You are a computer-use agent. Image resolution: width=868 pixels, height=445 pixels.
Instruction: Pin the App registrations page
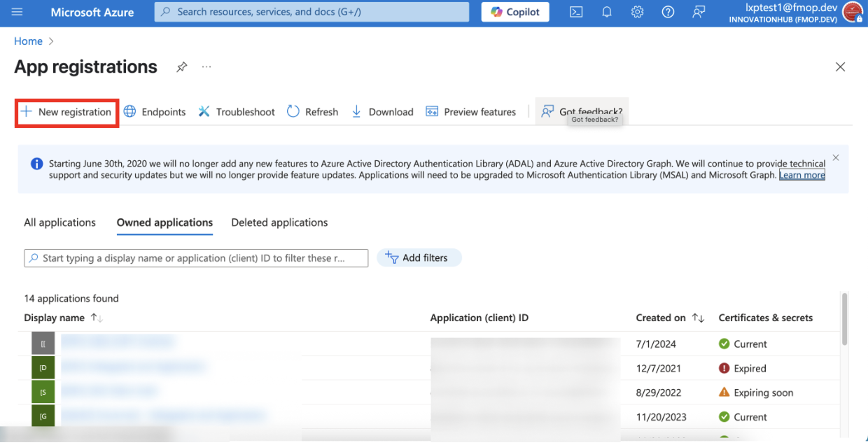click(x=181, y=67)
